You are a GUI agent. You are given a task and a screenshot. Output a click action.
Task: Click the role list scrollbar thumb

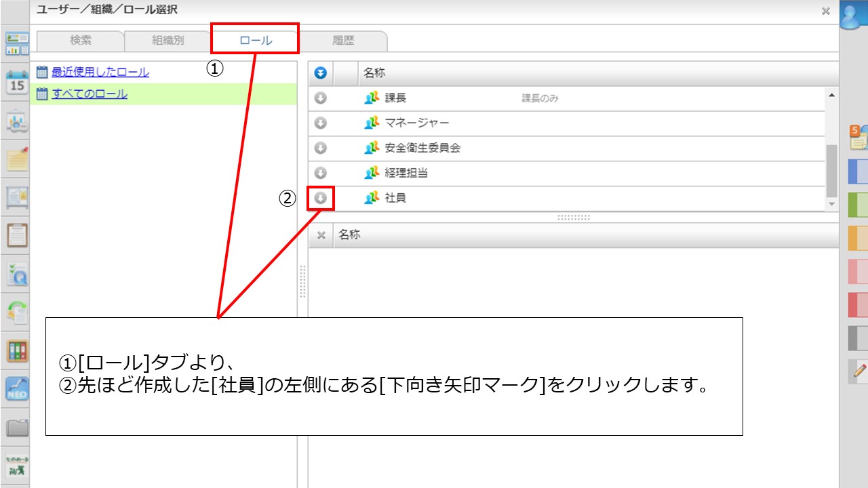[832, 169]
